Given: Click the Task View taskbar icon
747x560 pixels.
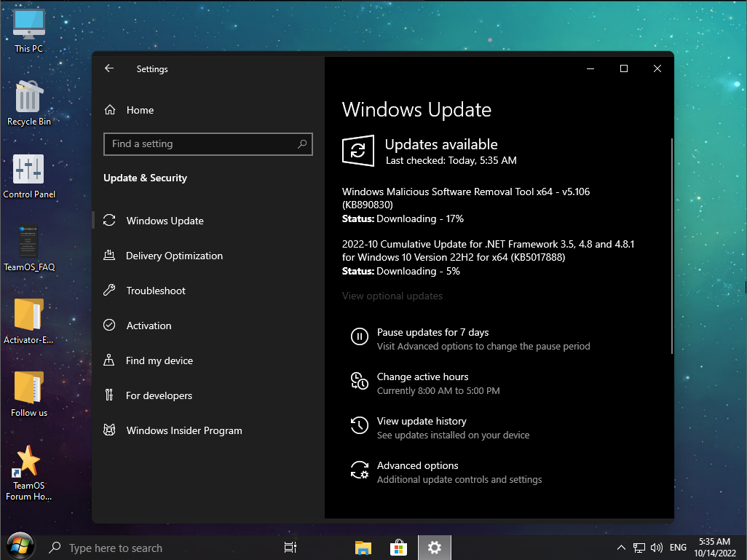Looking at the screenshot, I should (290, 548).
